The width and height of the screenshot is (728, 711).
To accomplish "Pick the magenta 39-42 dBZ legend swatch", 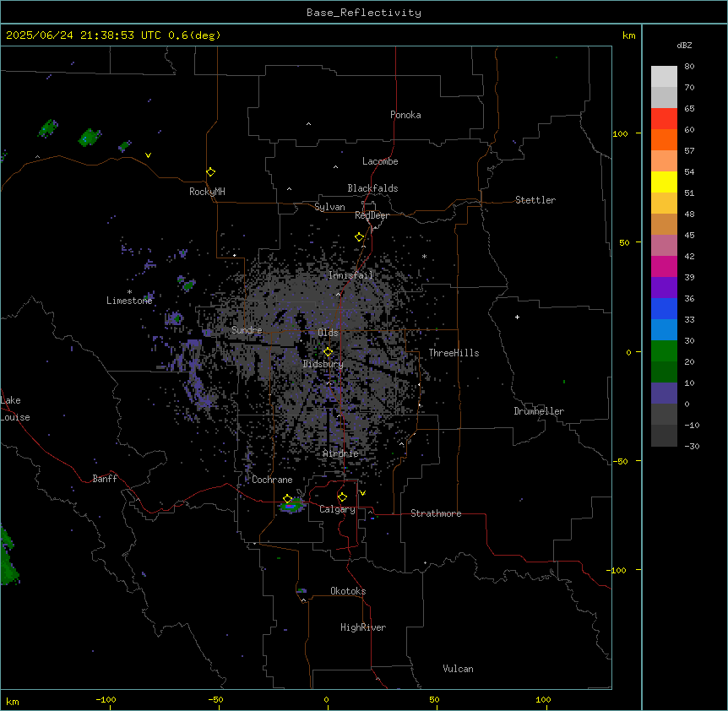I will [x=664, y=266].
